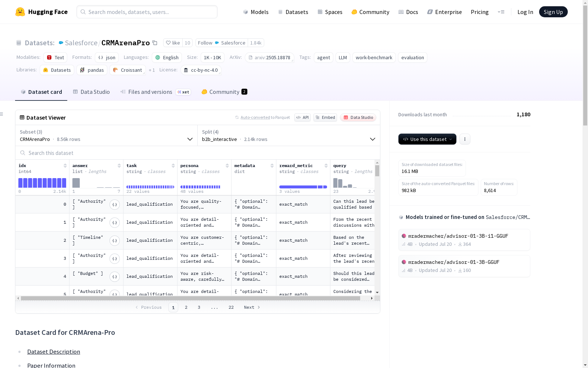Expand JSON for Authority answer in row 3

(115, 259)
